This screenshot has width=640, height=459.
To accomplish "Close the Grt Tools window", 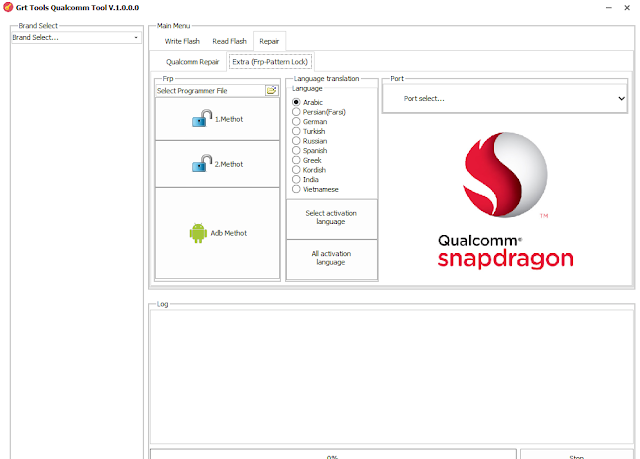I will coord(627,8).
